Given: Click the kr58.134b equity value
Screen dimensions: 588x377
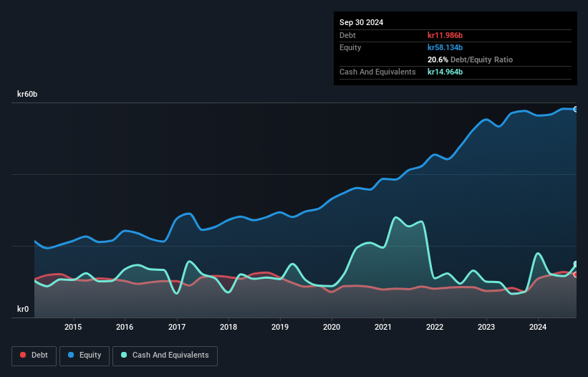Looking at the screenshot, I should (x=445, y=47).
